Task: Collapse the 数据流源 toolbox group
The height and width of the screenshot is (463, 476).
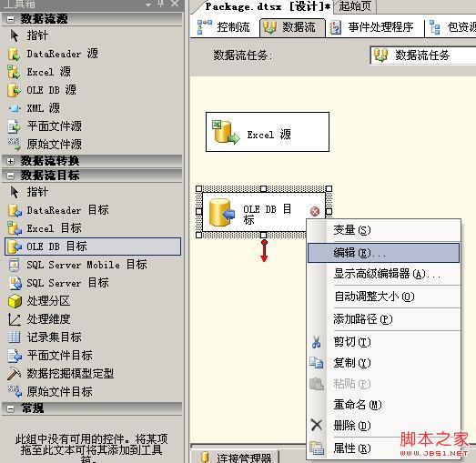Action: point(10,19)
